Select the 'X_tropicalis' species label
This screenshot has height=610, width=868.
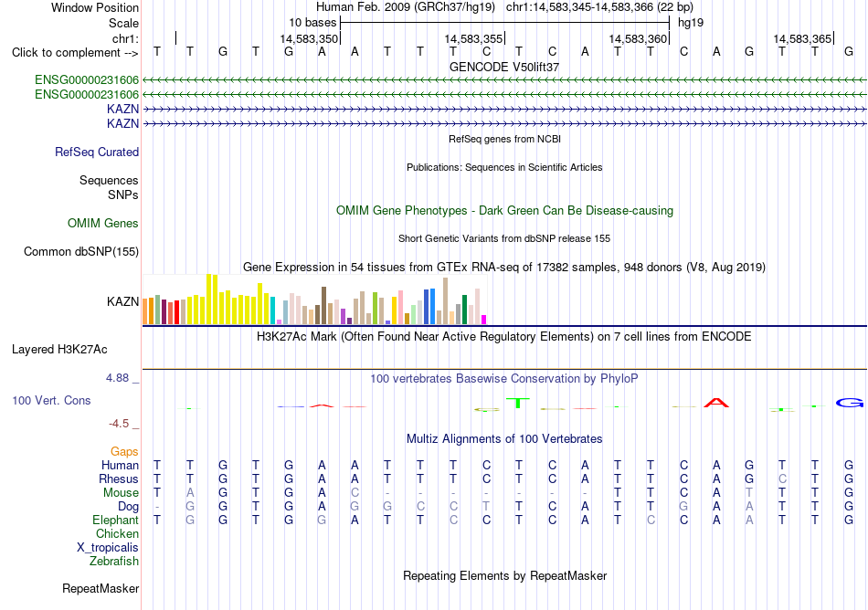[x=108, y=548]
